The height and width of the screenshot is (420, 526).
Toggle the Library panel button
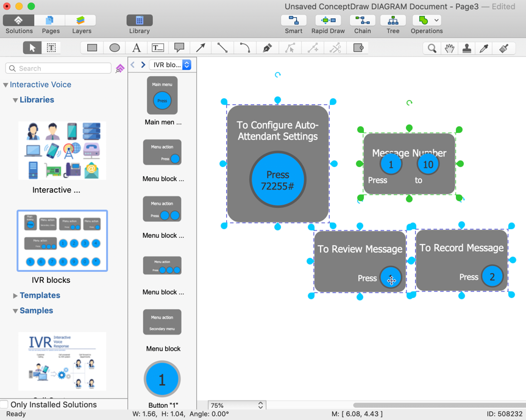[140, 24]
